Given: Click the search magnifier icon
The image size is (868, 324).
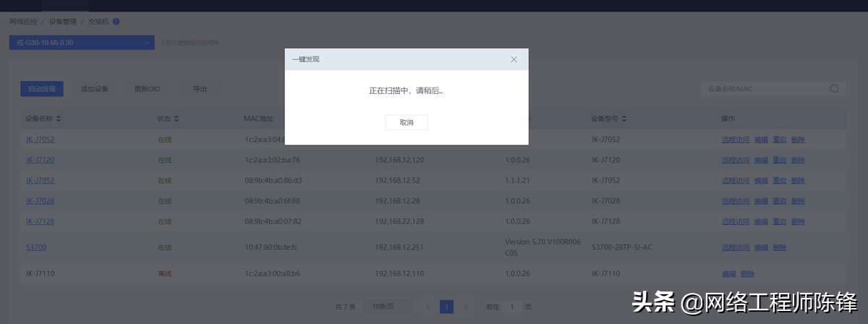Looking at the screenshot, I should point(834,89).
